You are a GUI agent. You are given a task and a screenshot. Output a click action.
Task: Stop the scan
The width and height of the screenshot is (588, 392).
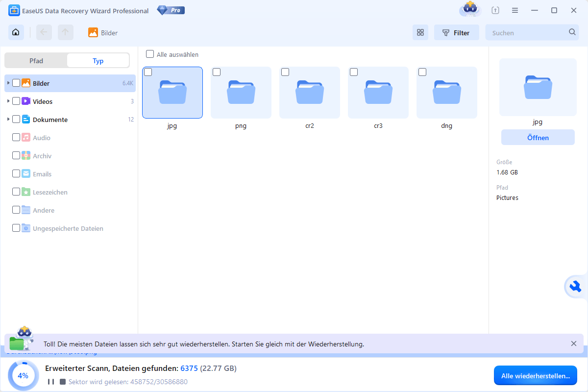pos(63,382)
